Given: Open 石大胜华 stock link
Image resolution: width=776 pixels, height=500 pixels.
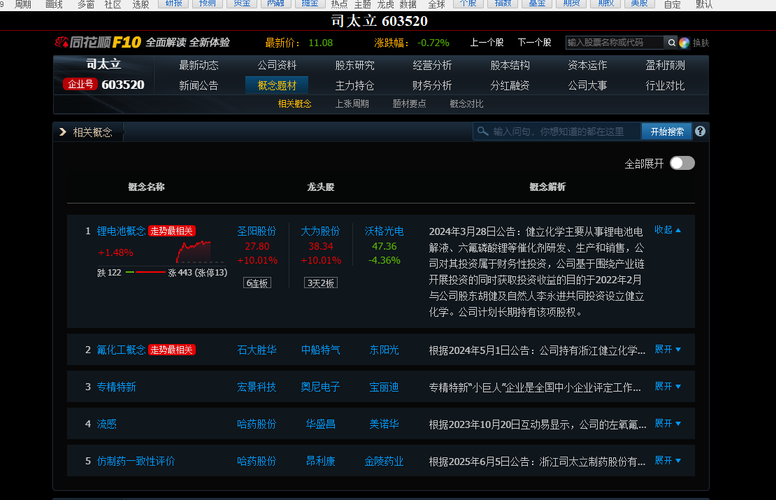Looking at the screenshot, I should pyautogui.click(x=257, y=350).
